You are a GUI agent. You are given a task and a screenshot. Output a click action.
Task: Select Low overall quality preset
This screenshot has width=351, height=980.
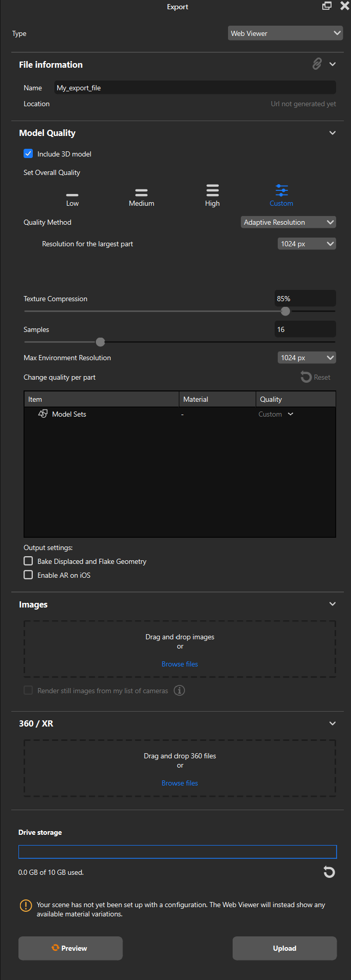click(x=72, y=197)
